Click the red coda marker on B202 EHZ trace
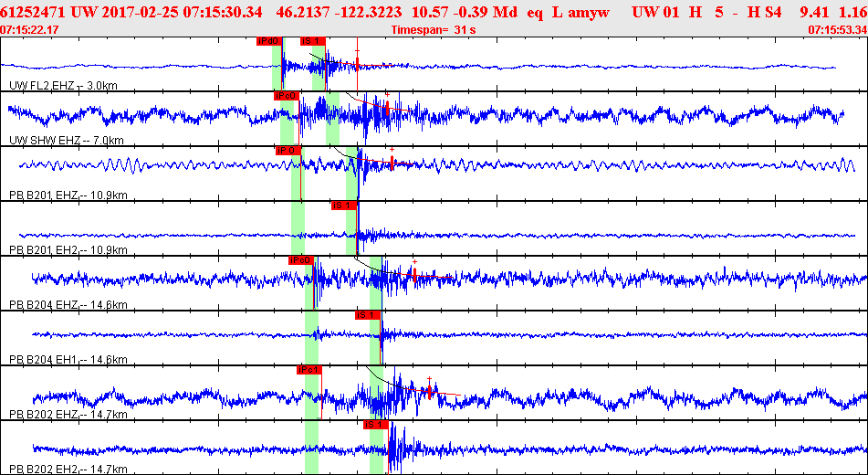 pyautogui.click(x=430, y=388)
